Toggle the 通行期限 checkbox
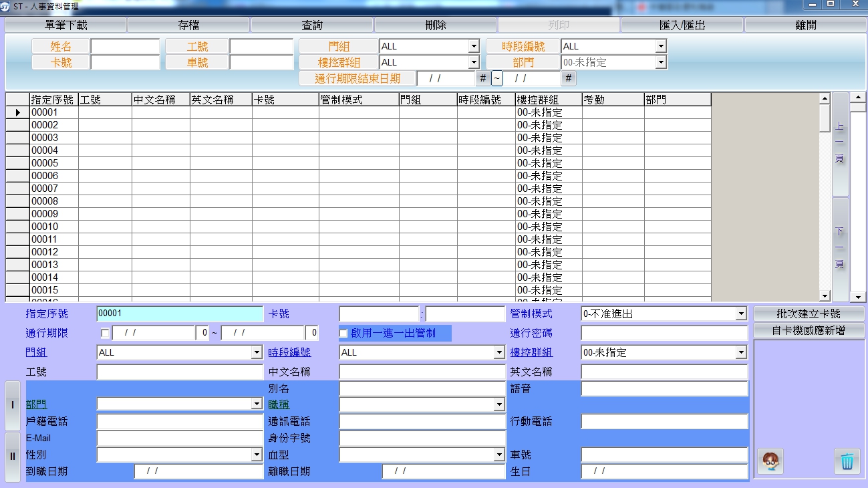Viewport: 868px width, 488px height. 105,333
